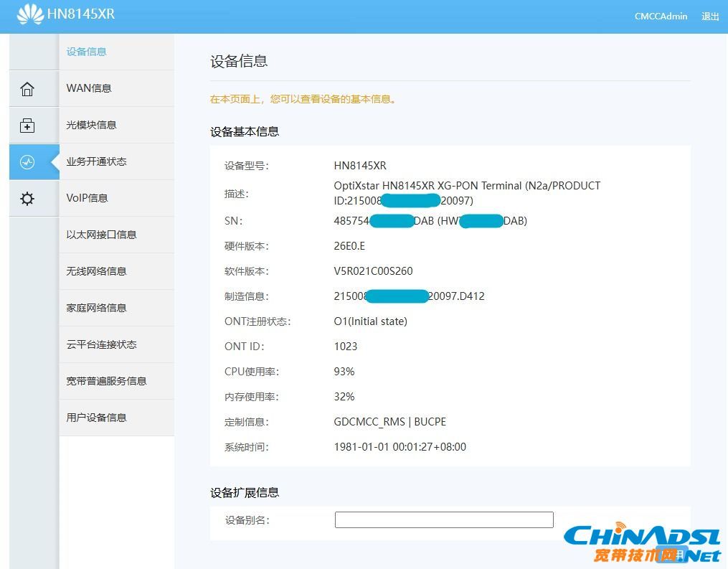Click the orange page hint 在本页面上 text

point(303,99)
